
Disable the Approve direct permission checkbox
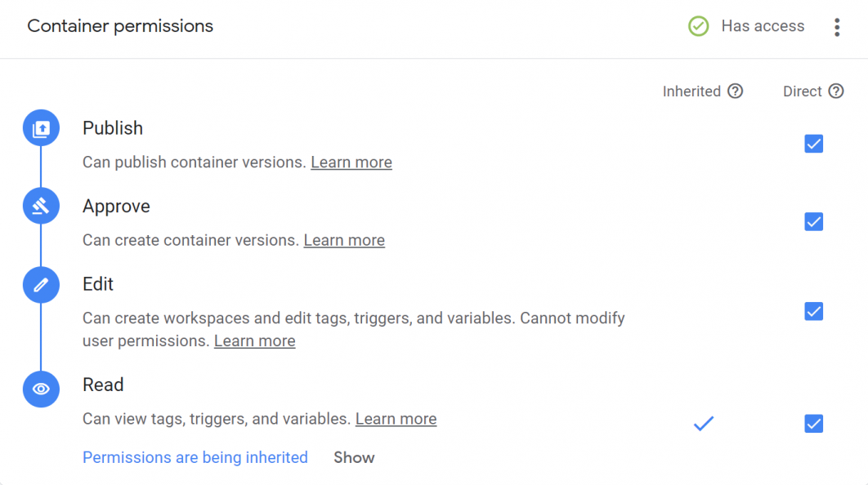[x=813, y=221]
